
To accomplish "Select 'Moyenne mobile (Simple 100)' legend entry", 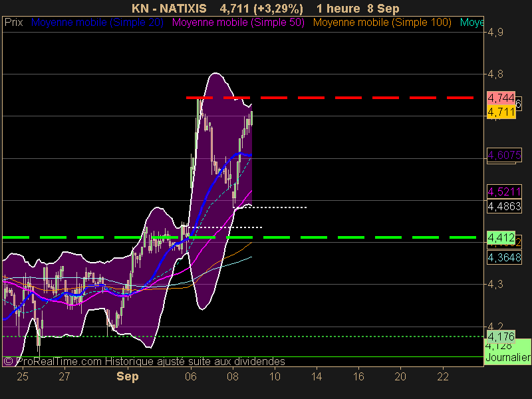I will [382, 23].
